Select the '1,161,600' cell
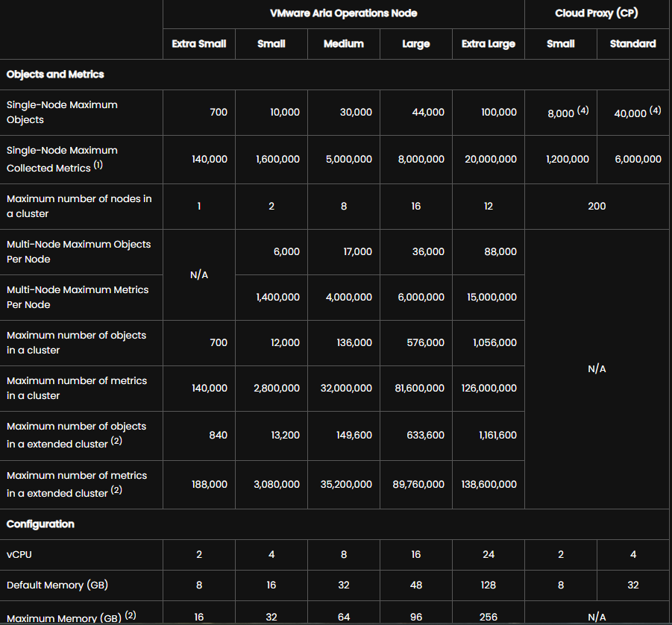This screenshot has width=672, height=625. 497,435
